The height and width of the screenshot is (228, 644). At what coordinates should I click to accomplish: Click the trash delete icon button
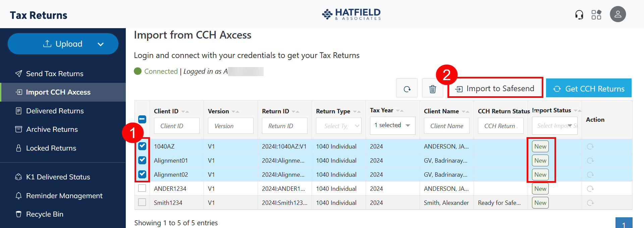pyautogui.click(x=432, y=89)
